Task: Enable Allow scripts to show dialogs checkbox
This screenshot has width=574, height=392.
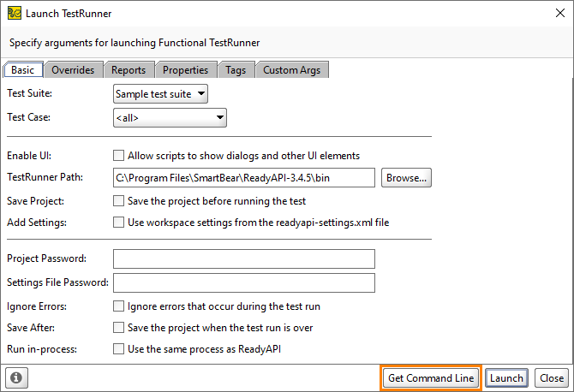Action: tap(118, 156)
